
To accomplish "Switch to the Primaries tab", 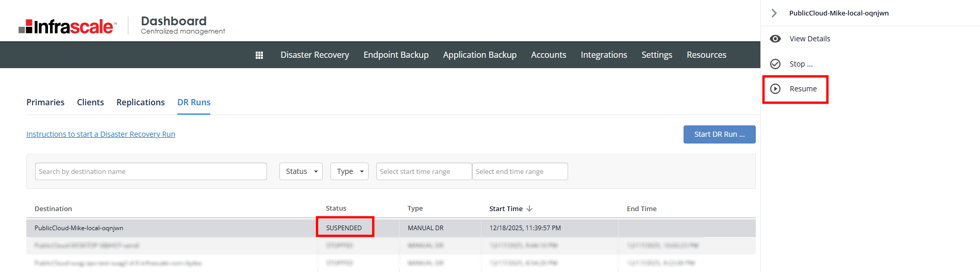I will 45,102.
